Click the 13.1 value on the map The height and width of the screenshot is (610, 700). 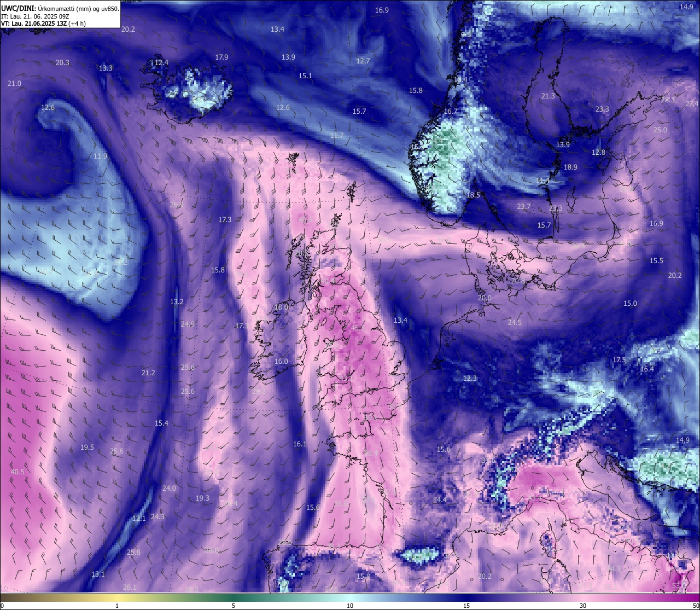pyautogui.click(x=98, y=574)
